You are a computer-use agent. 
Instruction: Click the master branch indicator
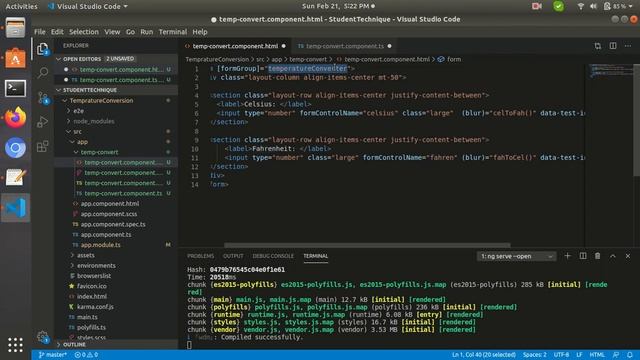(52, 355)
